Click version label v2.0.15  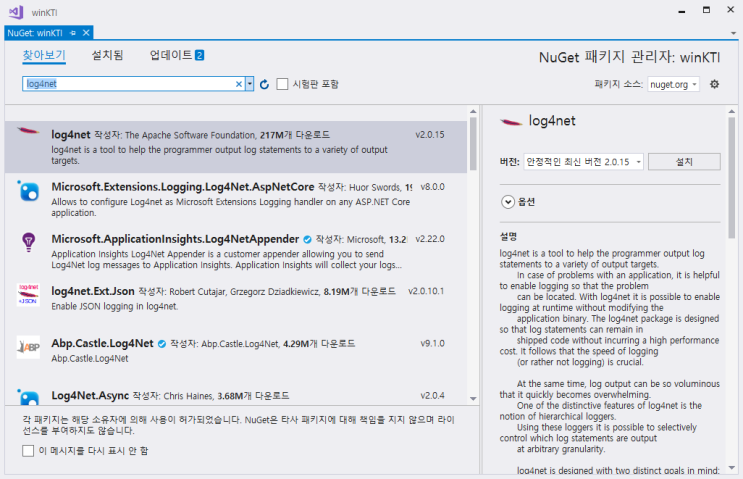[x=430, y=135]
